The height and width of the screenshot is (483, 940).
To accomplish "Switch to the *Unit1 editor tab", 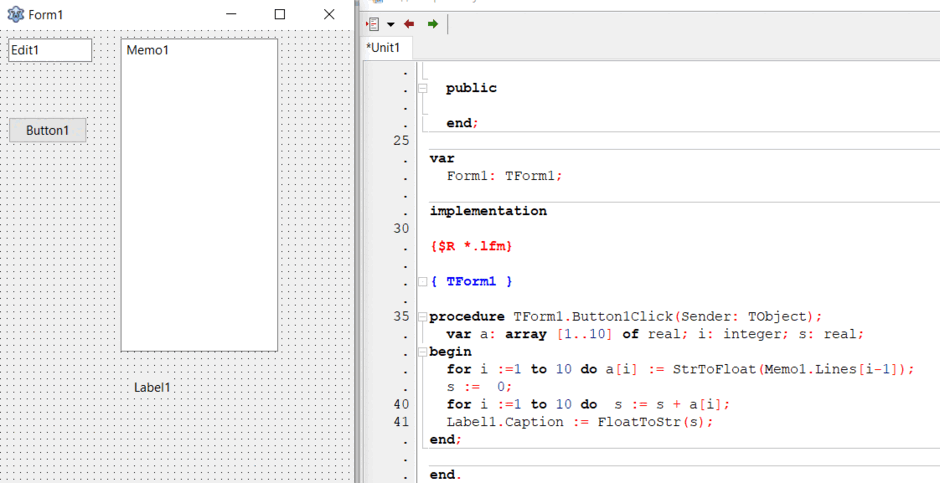I will [x=383, y=48].
